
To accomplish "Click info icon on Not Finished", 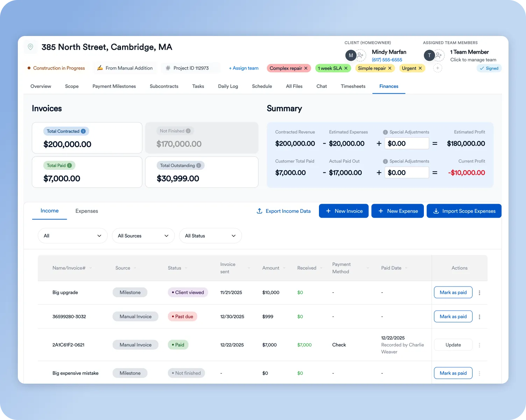I will [188, 131].
